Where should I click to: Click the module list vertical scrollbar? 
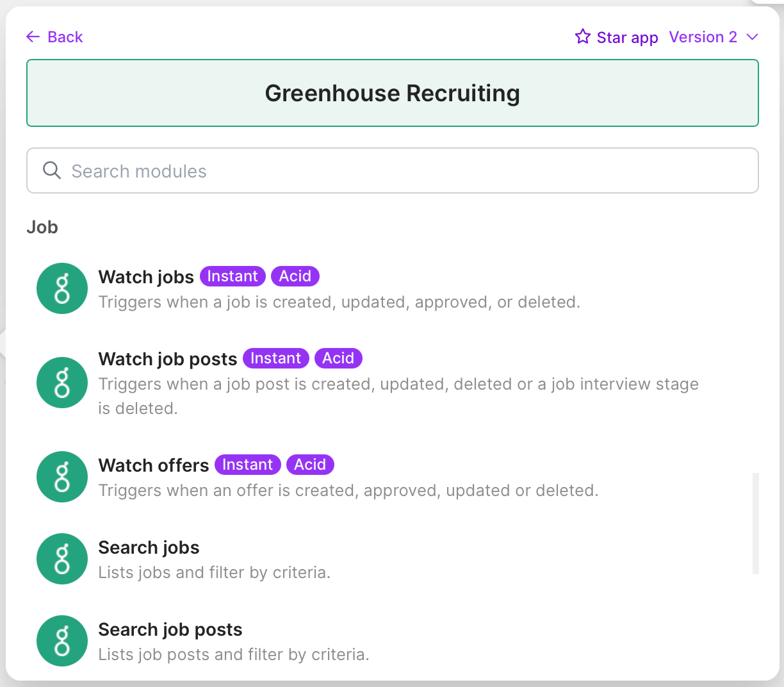coord(756,524)
